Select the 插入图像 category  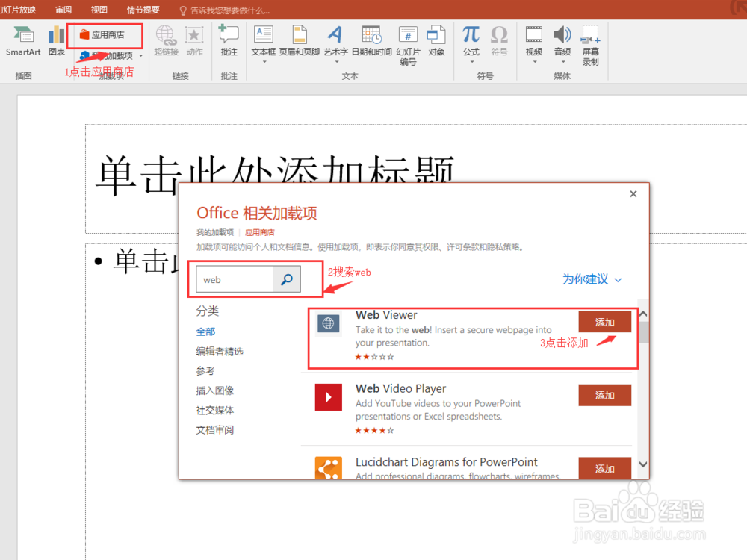pos(215,391)
